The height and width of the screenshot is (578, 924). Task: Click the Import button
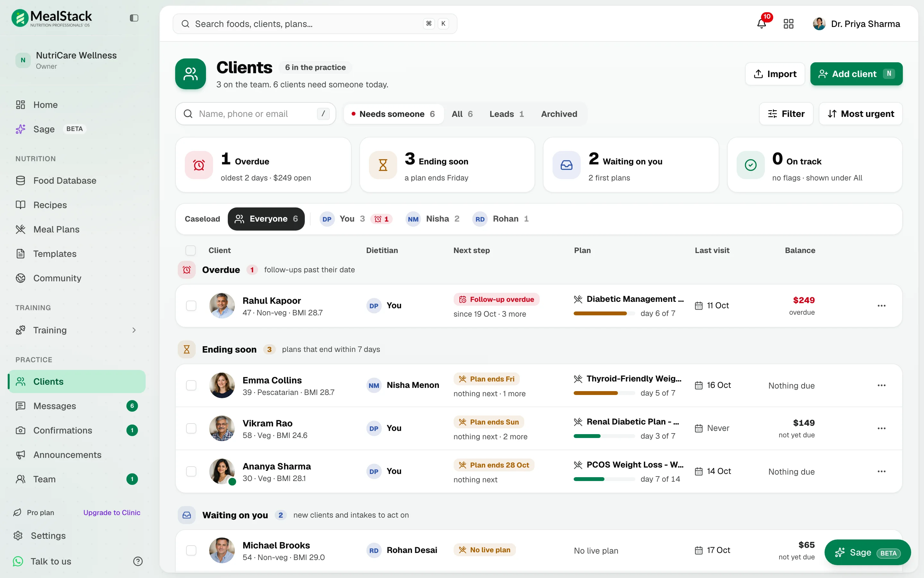tap(775, 74)
